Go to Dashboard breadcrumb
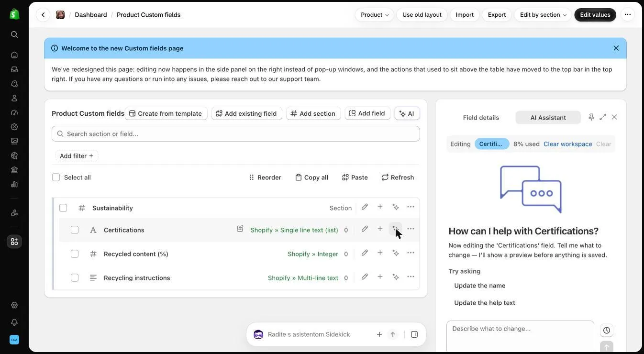This screenshot has width=644, height=354. 91,15
